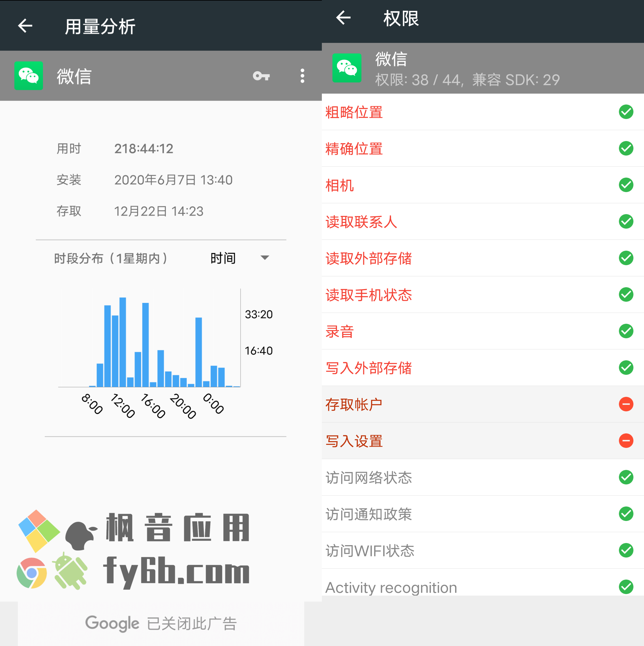Toggle Activity recognition permission check mark

coord(626,587)
